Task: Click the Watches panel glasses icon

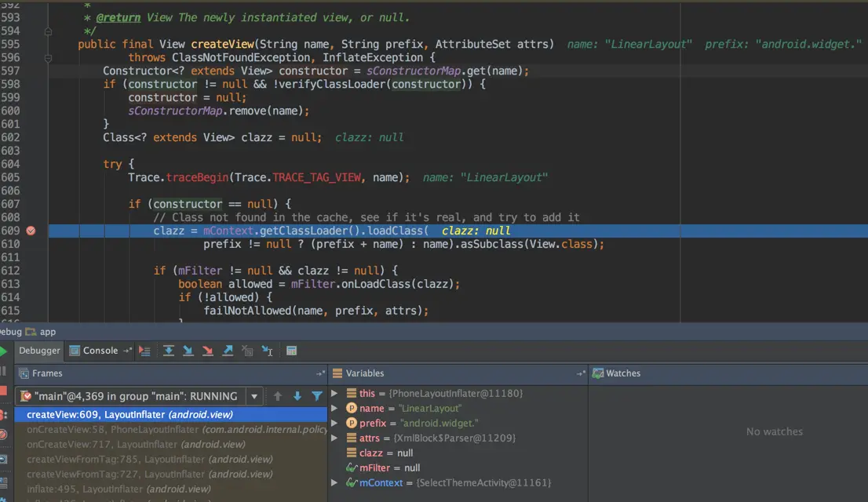Action: click(598, 373)
